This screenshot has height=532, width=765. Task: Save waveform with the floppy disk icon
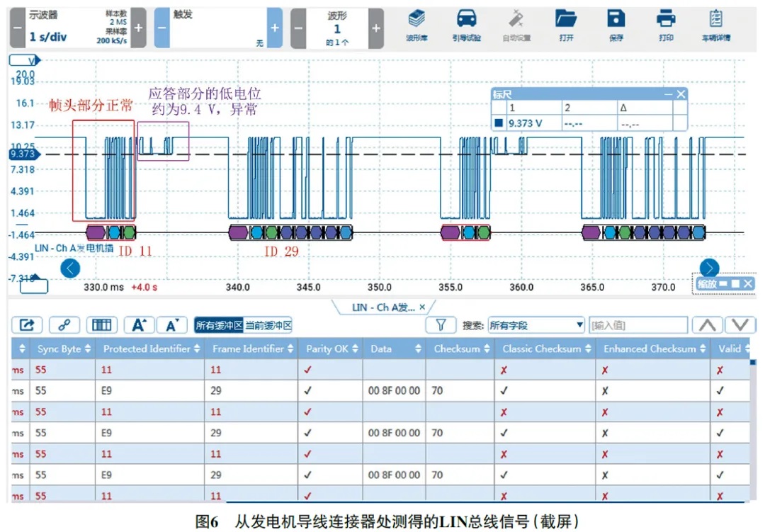[616, 18]
